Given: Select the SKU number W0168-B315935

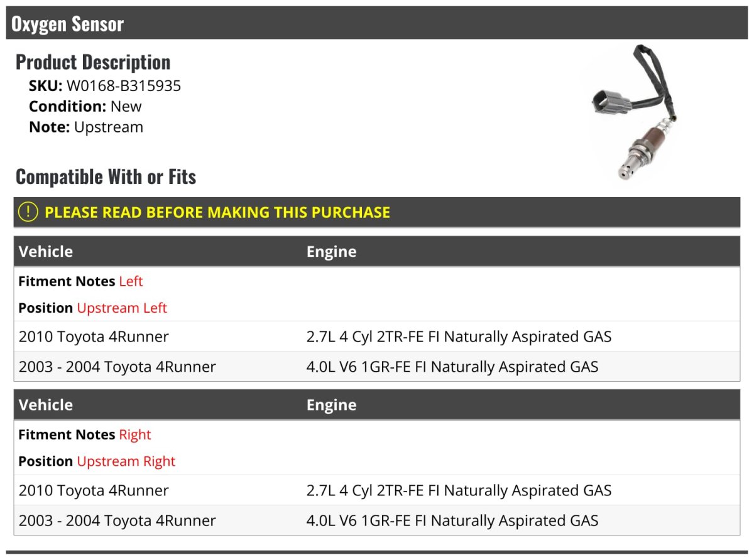Looking at the screenshot, I should pos(124,85).
